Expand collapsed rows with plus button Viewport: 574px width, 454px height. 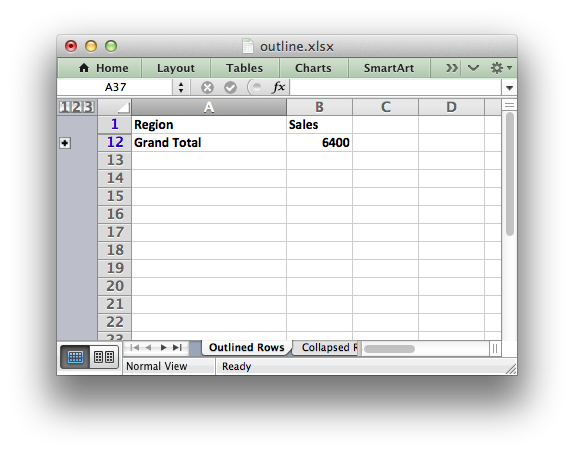click(x=65, y=143)
